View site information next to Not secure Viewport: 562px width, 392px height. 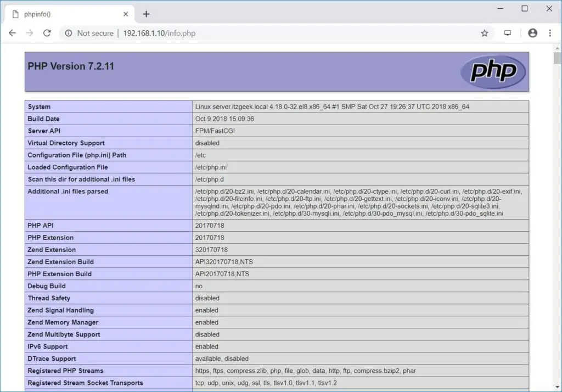pyautogui.click(x=68, y=33)
